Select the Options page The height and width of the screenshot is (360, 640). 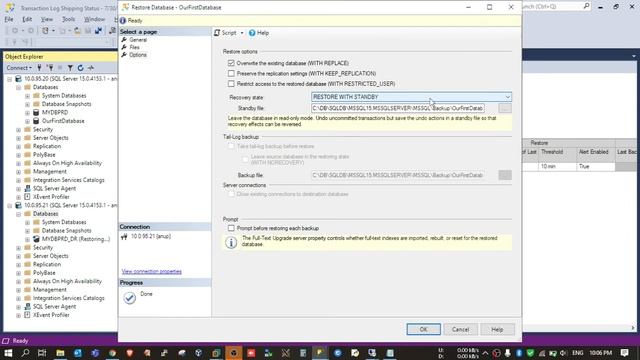138,55
